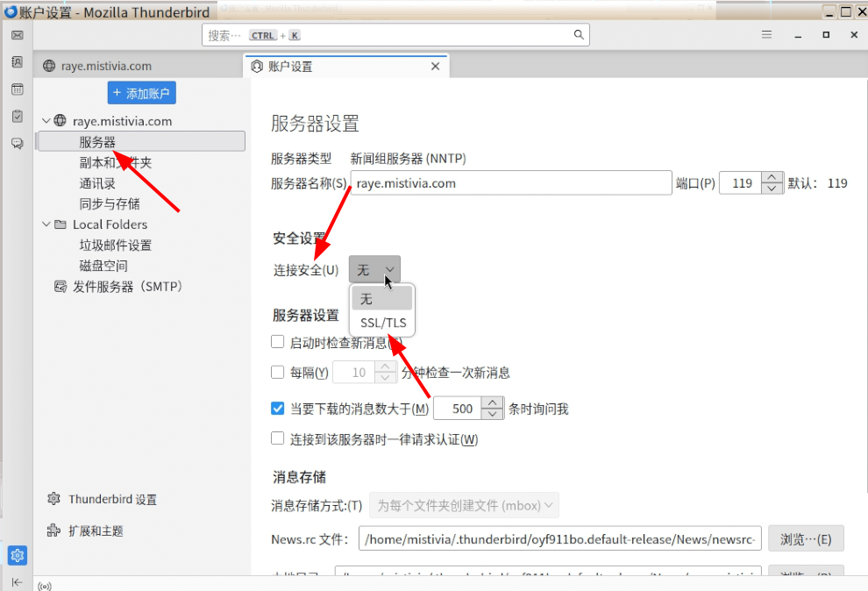This screenshot has height=591, width=868.
Task: Click the outgoing server SMTP icon
Action: pyautogui.click(x=60, y=286)
